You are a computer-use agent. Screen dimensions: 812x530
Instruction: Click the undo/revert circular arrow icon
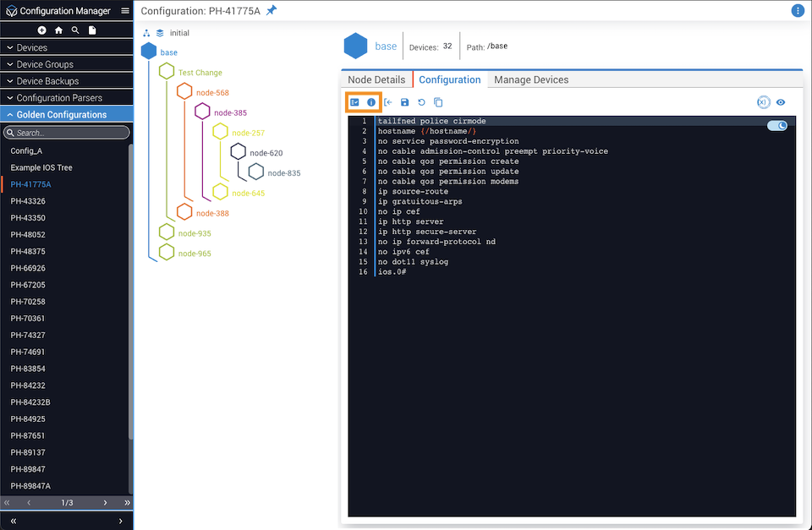[421, 102]
